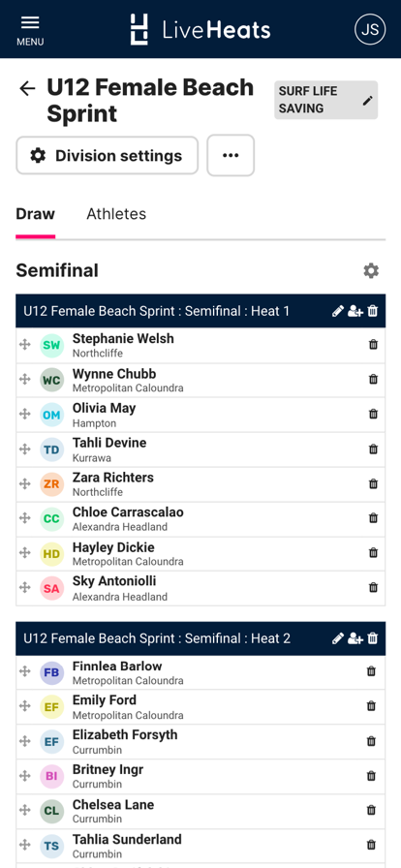Click the move handle beside Emily Ford

(25, 706)
